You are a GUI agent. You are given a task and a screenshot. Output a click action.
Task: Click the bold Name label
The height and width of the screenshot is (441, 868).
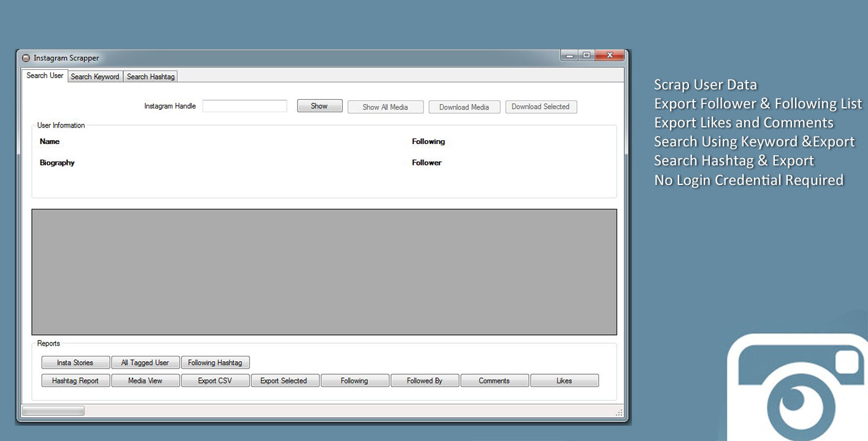coord(50,141)
